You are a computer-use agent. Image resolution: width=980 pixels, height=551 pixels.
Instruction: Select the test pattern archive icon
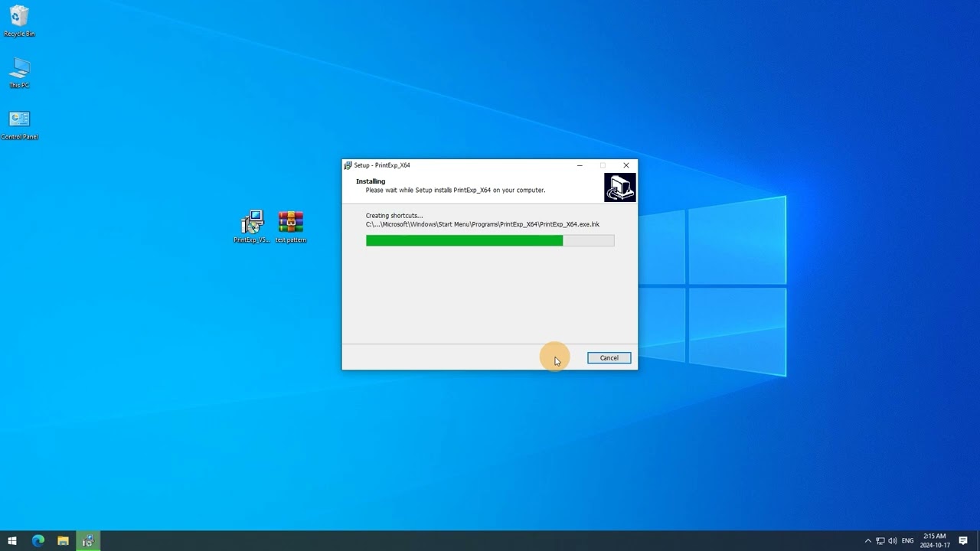(291, 227)
